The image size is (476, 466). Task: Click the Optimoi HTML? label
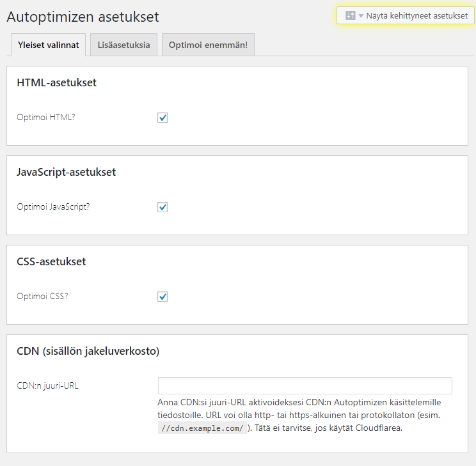pos(46,118)
